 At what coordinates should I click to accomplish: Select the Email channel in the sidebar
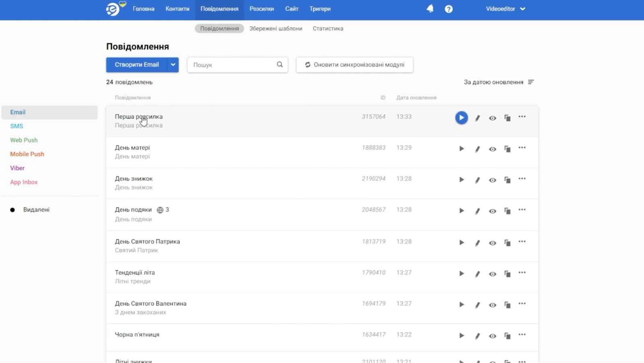tap(50, 112)
